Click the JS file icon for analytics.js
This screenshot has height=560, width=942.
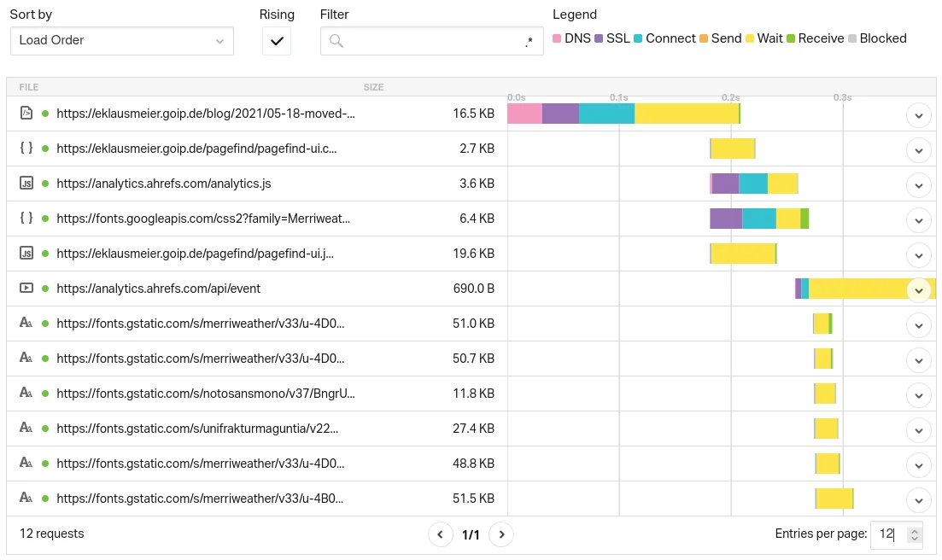26,184
